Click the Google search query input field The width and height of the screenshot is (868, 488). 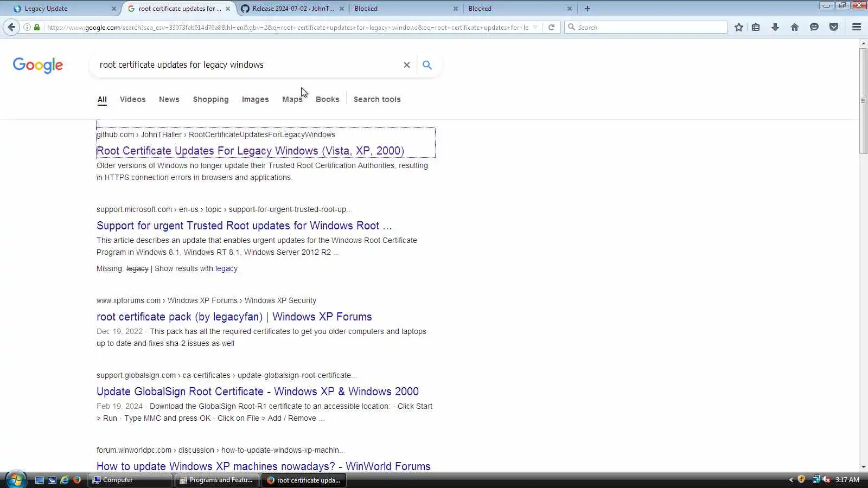247,65
